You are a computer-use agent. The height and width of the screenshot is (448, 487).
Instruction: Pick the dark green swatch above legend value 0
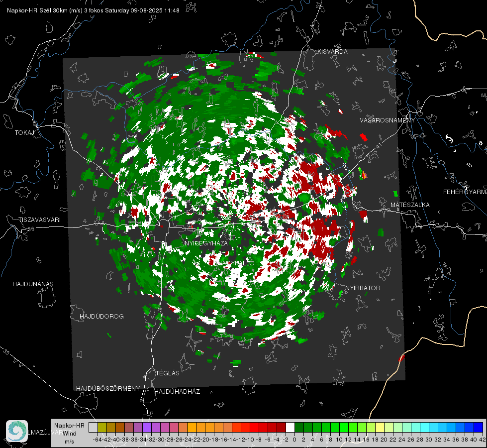point(299,427)
